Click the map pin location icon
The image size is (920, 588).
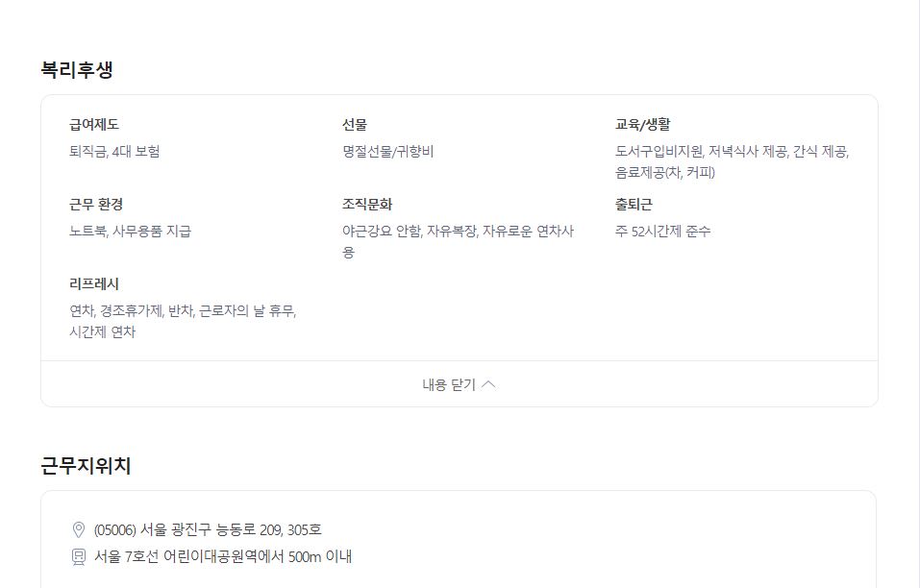[78, 530]
